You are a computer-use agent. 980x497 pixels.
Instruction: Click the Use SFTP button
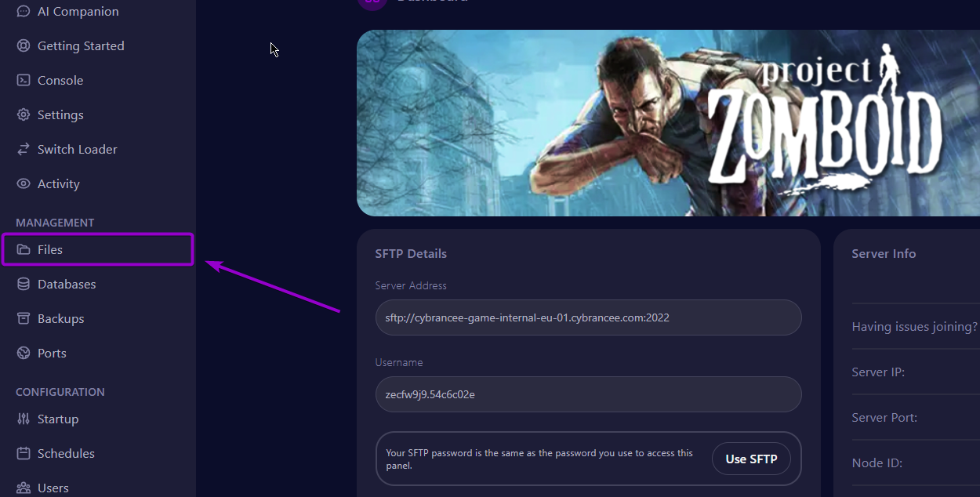pos(751,459)
